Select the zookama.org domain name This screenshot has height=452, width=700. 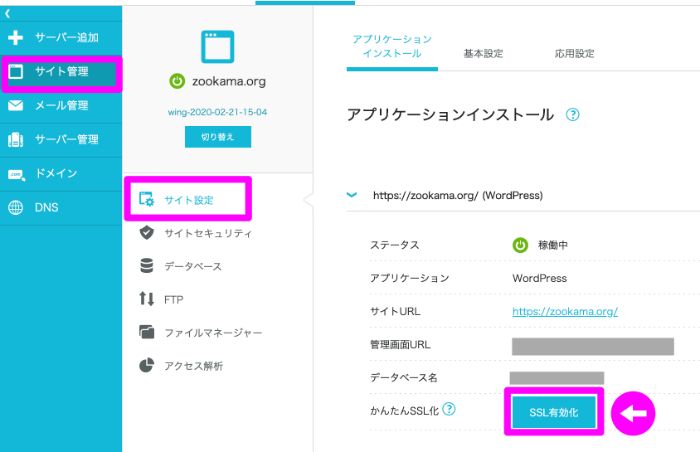[229, 81]
